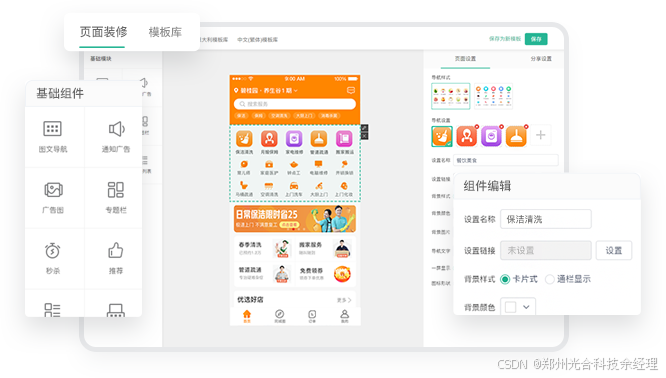Click the 保存为新模板 link
Image resolution: width=666 pixels, height=378 pixels.
click(x=505, y=39)
